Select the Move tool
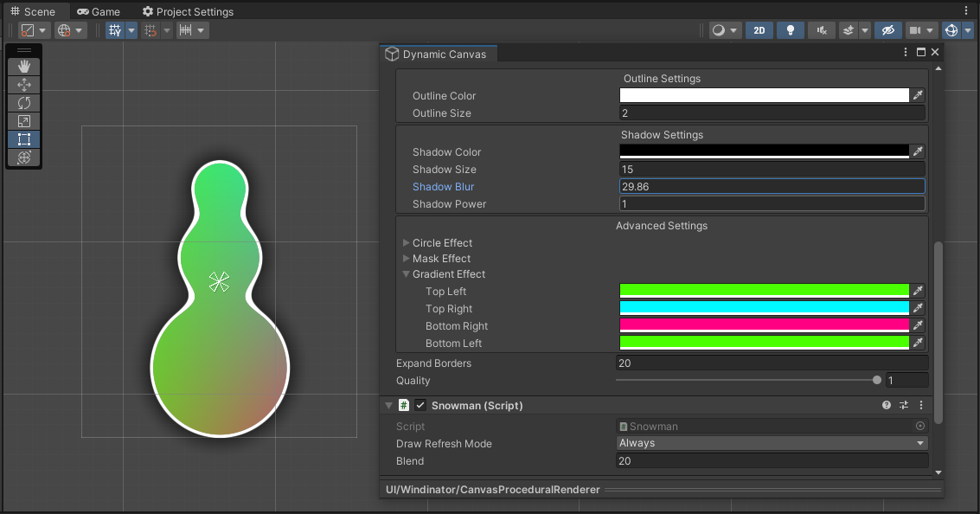 (x=23, y=85)
